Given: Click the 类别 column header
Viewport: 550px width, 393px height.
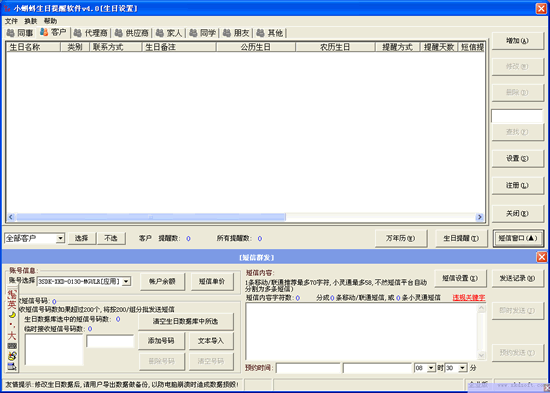Looking at the screenshot, I should tap(75, 47).
